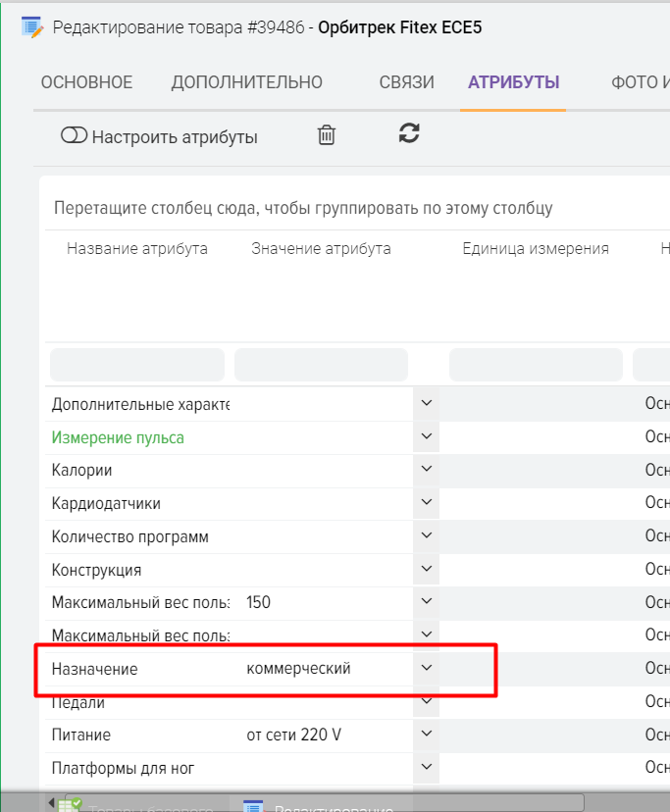Sort by Единица измерения column header
This screenshot has height=812, width=670.
tap(536, 248)
